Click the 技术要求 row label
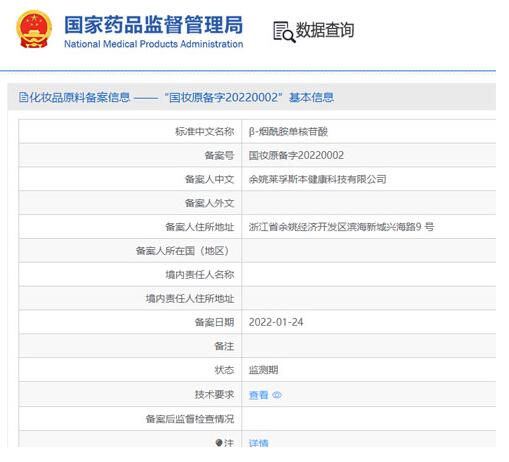This screenshot has height=462, width=509. [x=214, y=395]
